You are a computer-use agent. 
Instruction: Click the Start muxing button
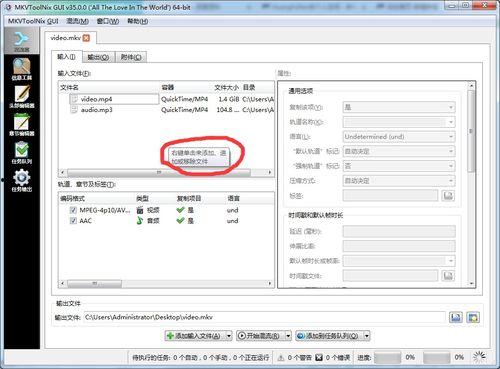coord(261,336)
